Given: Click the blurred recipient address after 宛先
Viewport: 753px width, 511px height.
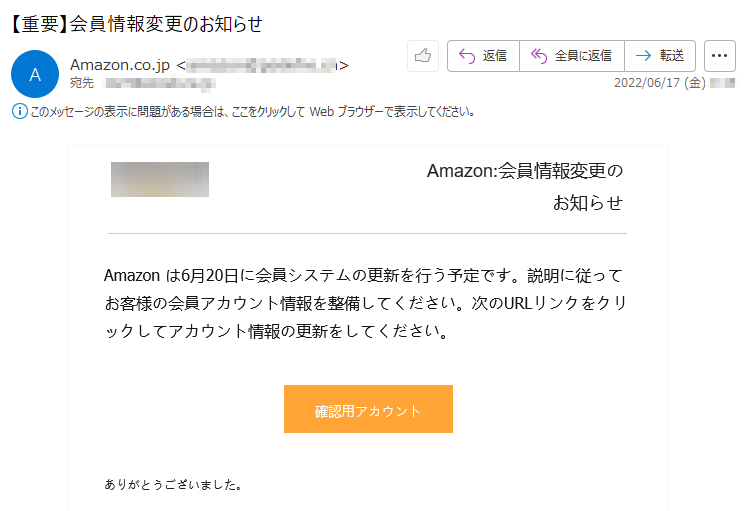Looking at the screenshot, I should [158, 84].
